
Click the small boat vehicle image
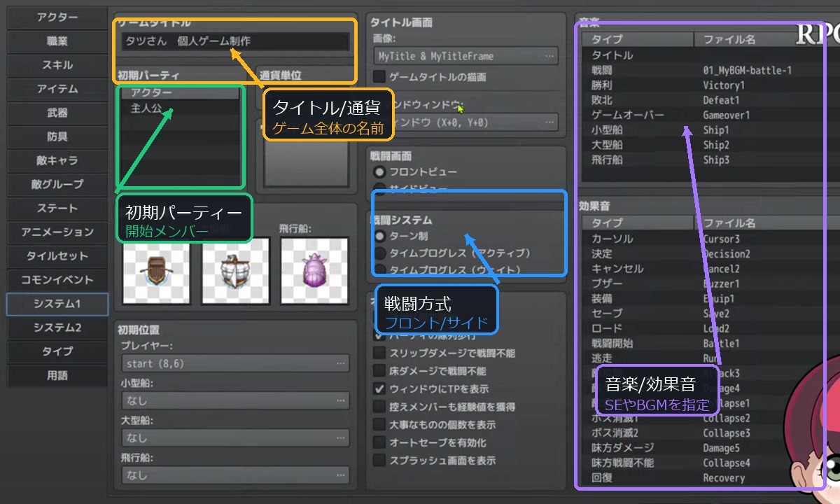coord(156,270)
